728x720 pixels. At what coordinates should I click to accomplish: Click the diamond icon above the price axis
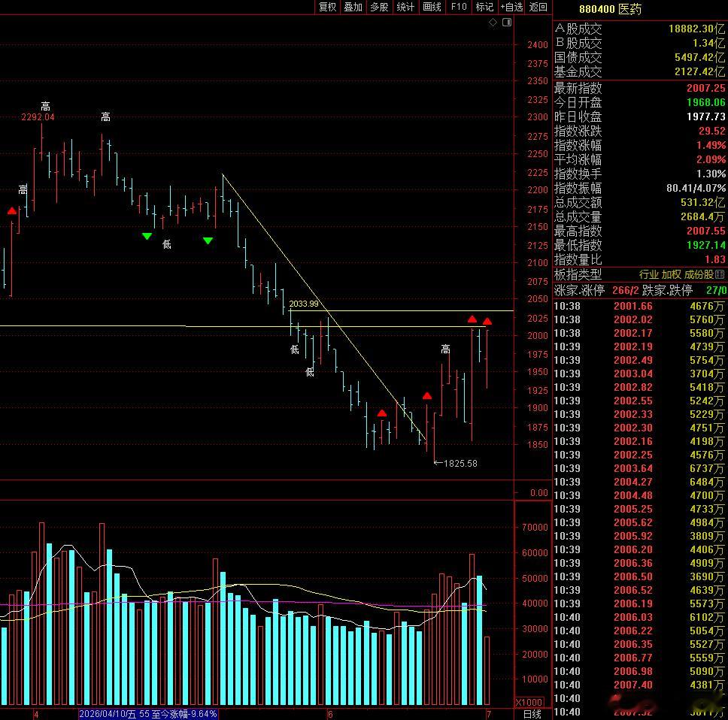tap(493, 23)
